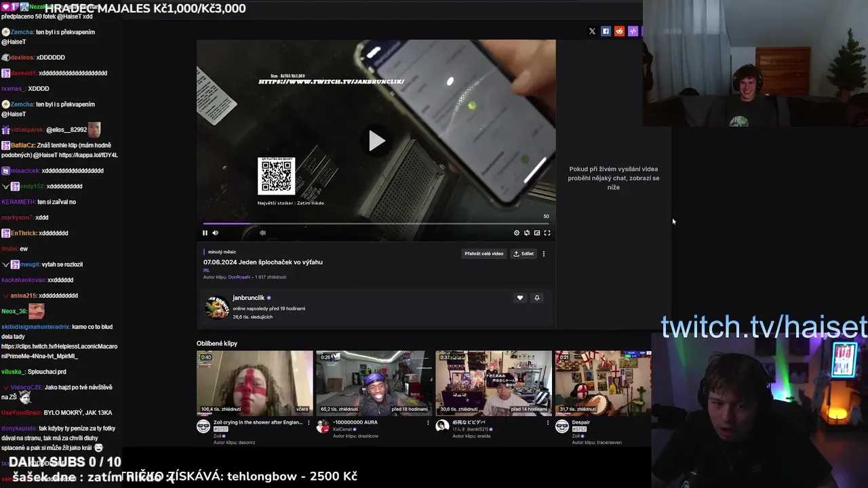Toggle notifications bell for janbrunclik
The image size is (868, 488).
537,298
